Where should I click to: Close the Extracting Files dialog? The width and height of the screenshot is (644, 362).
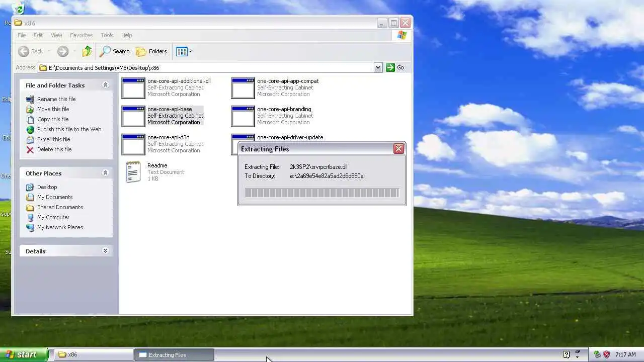click(x=398, y=149)
